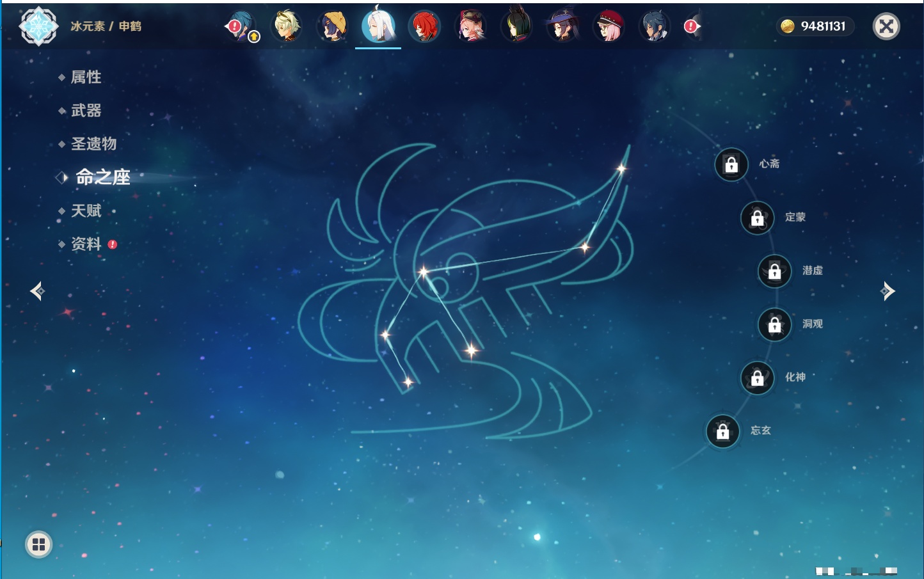
Task: Open the 天赋 talents menu
Action: tap(86, 210)
